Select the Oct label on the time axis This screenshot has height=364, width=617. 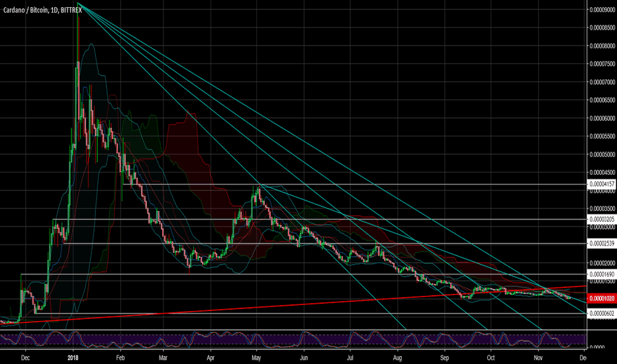(x=491, y=357)
